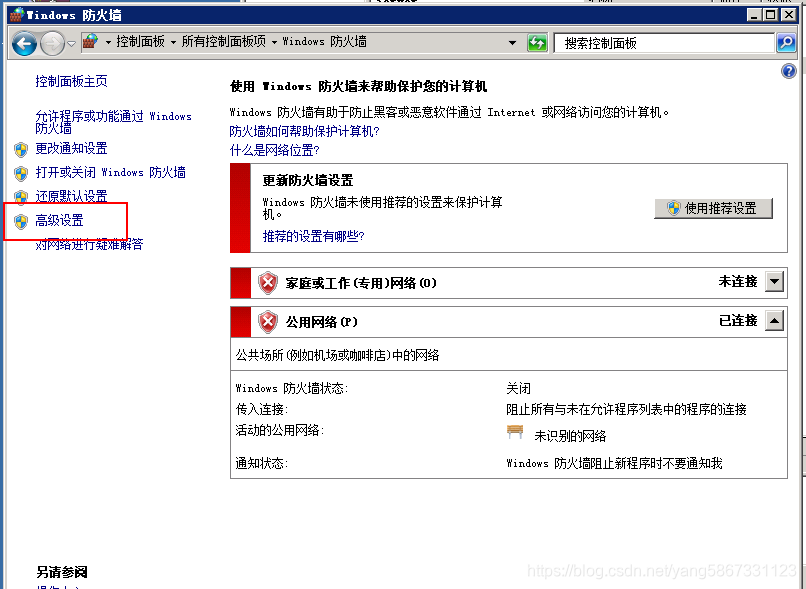Expand the 控制面板 breadcrumb arrow
Image resolution: width=806 pixels, height=589 pixels.
pyautogui.click(x=173, y=42)
